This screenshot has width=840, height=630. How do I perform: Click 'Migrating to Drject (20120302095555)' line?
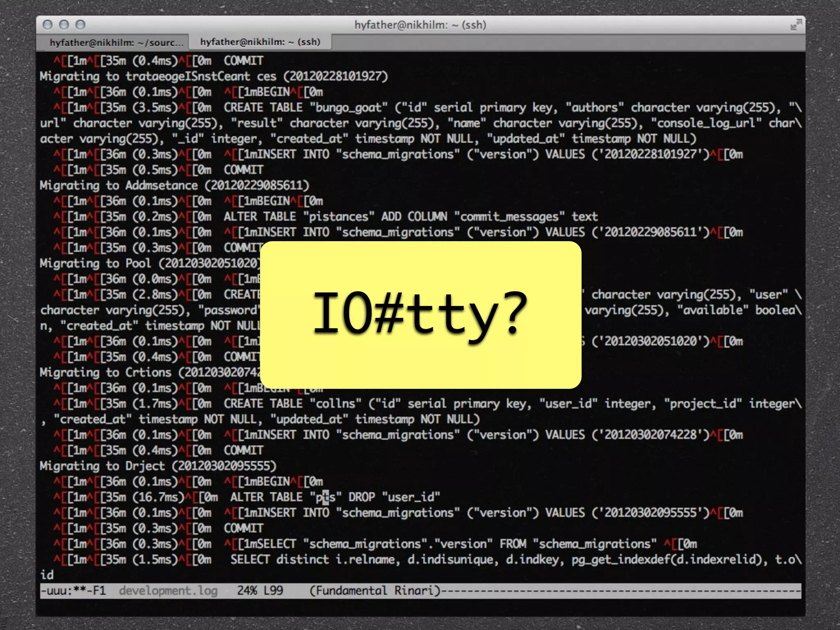pyautogui.click(x=158, y=466)
